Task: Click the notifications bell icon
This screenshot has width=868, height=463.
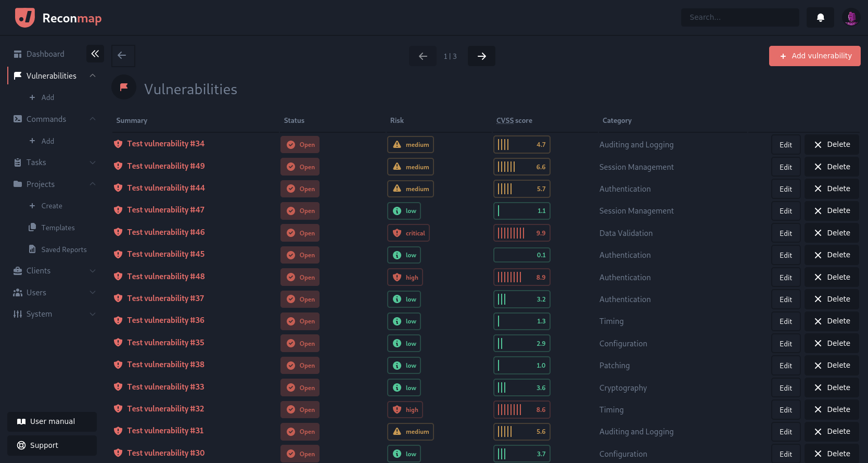Action: (x=820, y=18)
